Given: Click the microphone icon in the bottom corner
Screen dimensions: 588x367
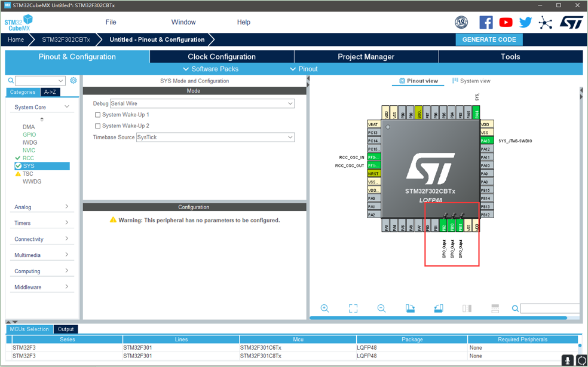Looking at the screenshot, I should tap(567, 360).
